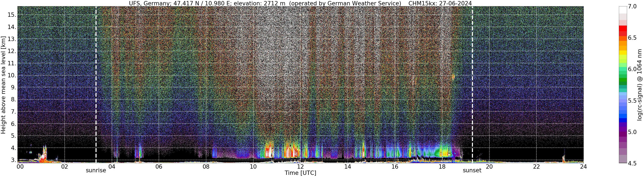
Task: Click the y-axis tick label '12.'
Action: (x=12, y=51)
